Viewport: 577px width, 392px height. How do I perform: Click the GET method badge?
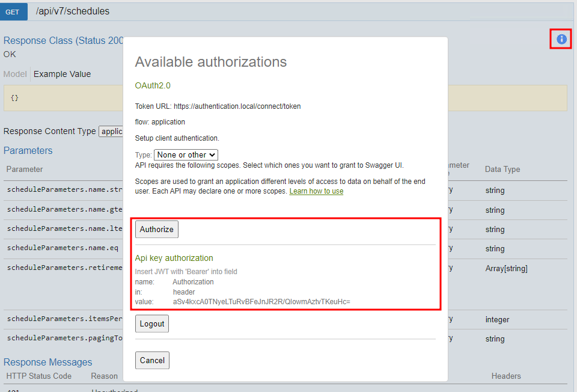(x=13, y=11)
